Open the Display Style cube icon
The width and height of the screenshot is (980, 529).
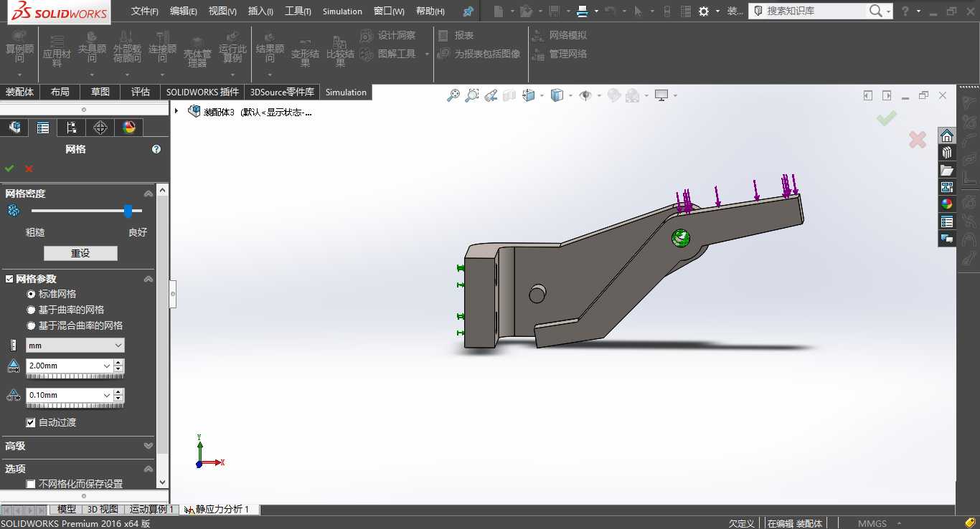point(557,95)
